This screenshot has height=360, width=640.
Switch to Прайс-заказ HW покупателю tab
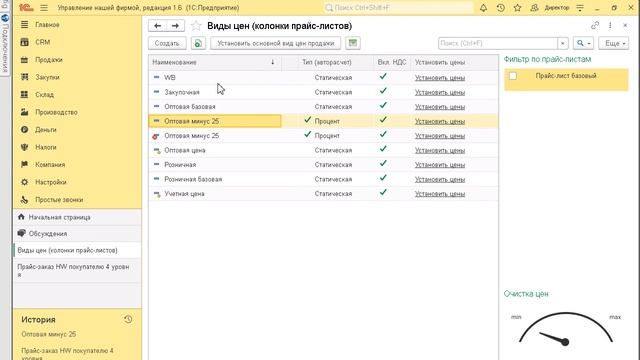click(78, 270)
